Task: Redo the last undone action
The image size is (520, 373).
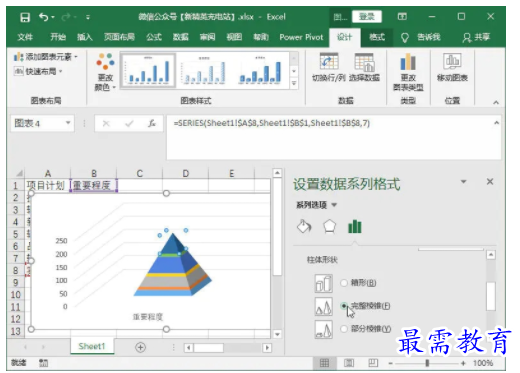Action: click(x=66, y=17)
